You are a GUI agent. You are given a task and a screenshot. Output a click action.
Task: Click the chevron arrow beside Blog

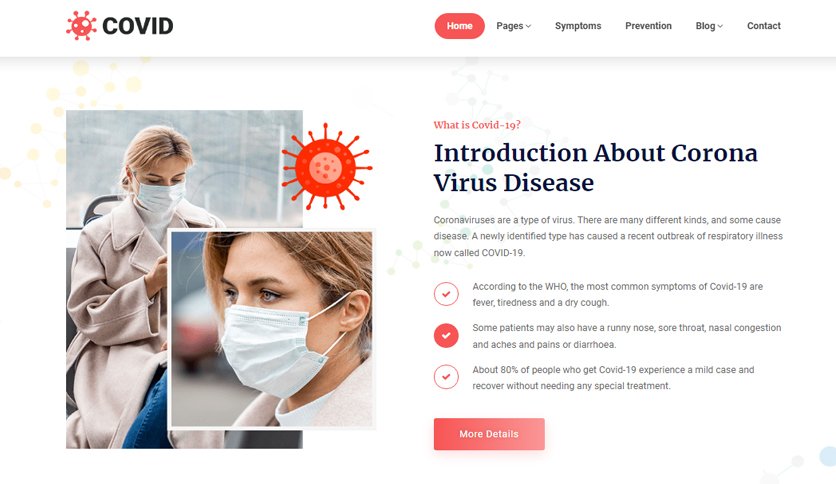coord(720,26)
